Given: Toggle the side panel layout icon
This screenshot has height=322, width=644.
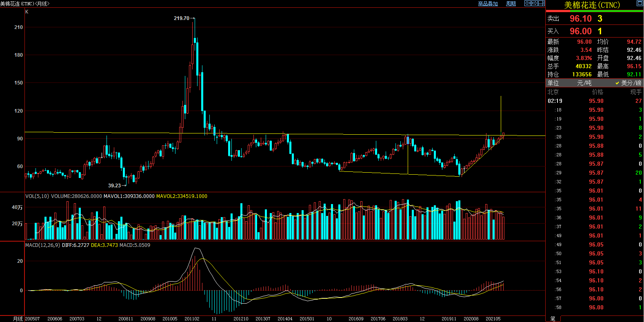Looking at the screenshot, I should [542, 3].
